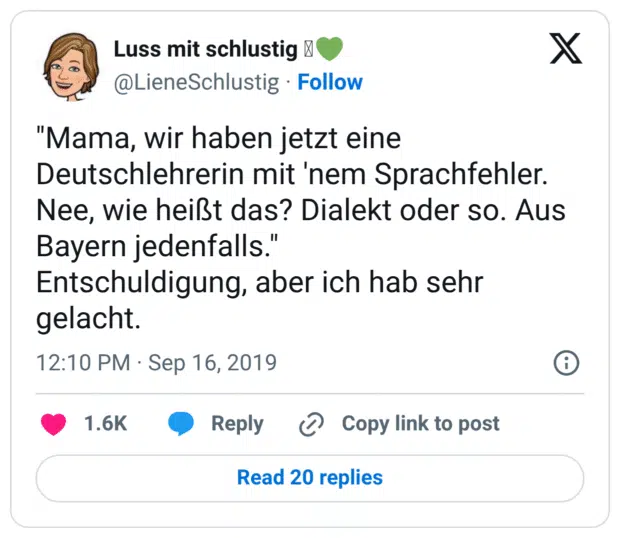Image resolution: width=620 pixels, height=538 pixels.
Task: Click the quoted text starting "Mama, wir haben"
Action: pos(218,137)
